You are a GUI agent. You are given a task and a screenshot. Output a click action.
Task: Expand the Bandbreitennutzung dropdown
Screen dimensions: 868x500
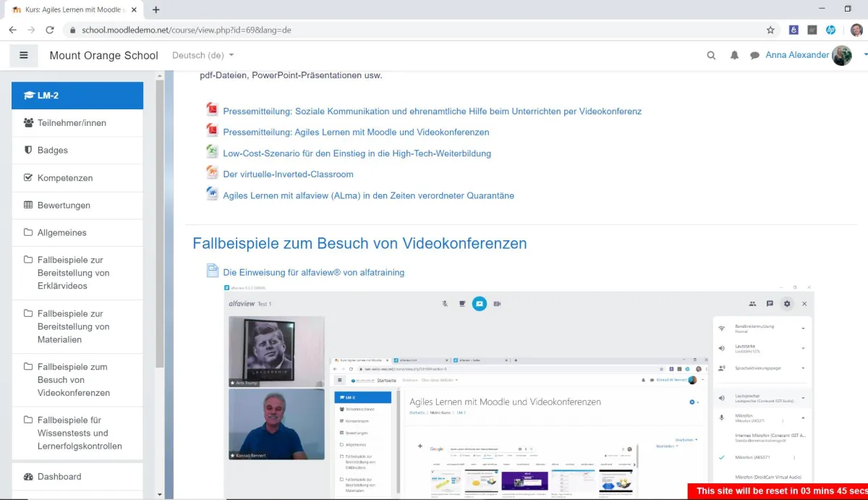coord(803,329)
